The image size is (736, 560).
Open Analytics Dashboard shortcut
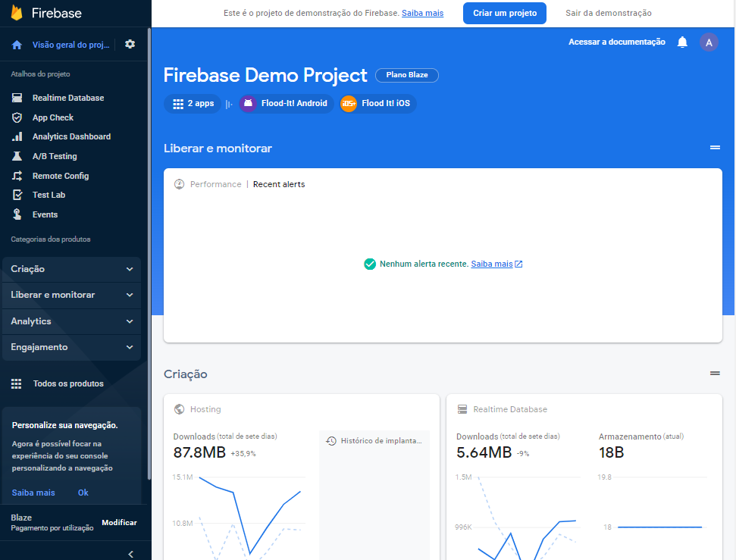(71, 136)
